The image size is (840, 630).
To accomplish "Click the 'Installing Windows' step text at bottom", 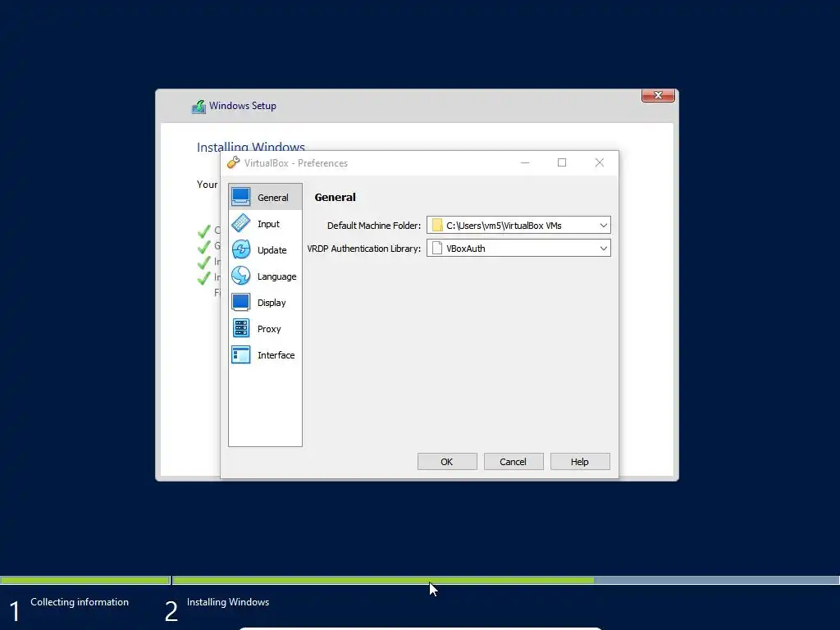I will (x=228, y=602).
